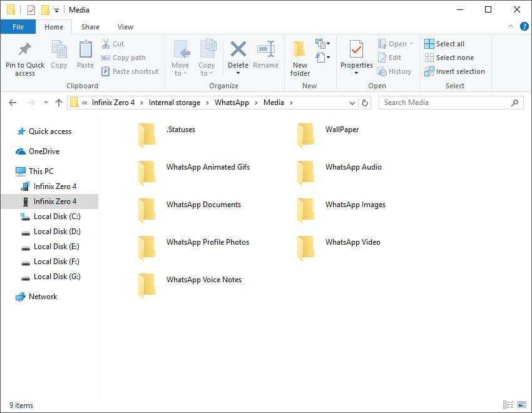
Task: Click Infinix Zero 4 in the breadcrumb
Action: click(x=113, y=103)
